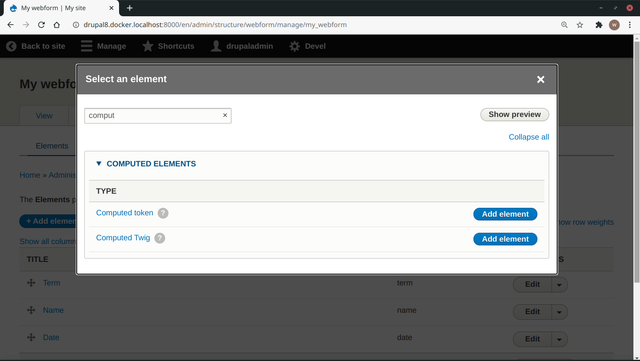Viewport: 640px width, 361px height.
Task: Clear the element search field text
Action: pyautogui.click(x=224, y=116)
